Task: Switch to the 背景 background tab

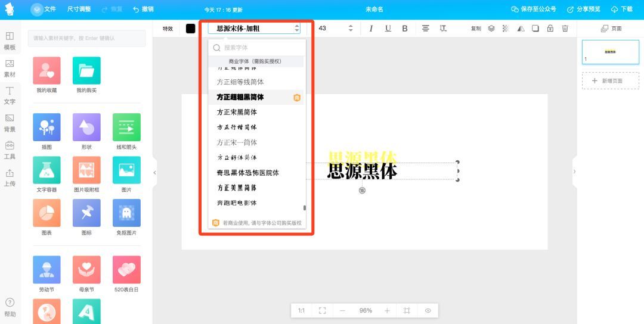Action: (10, 123)
